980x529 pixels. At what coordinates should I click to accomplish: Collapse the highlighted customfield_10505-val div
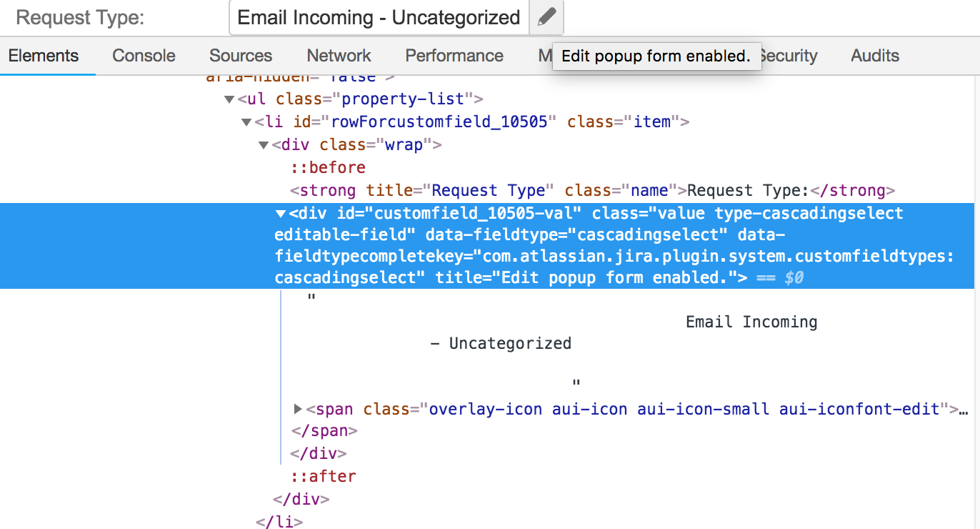coord(281,212)
